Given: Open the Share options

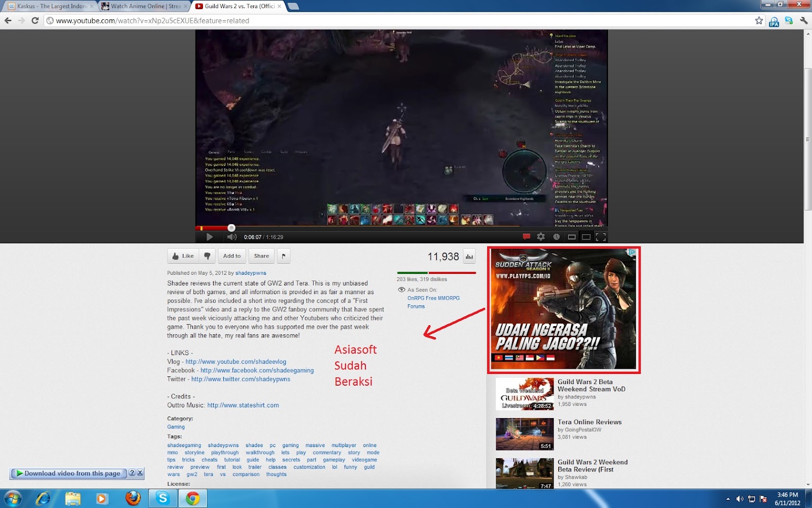Looking at the screenshot, I should tap(261, 256).
